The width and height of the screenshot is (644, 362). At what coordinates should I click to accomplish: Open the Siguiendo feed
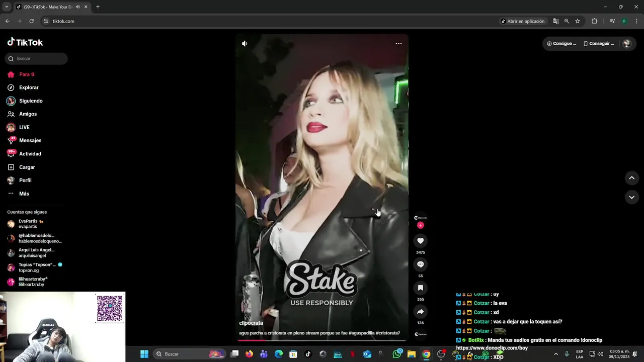point(31,101)
